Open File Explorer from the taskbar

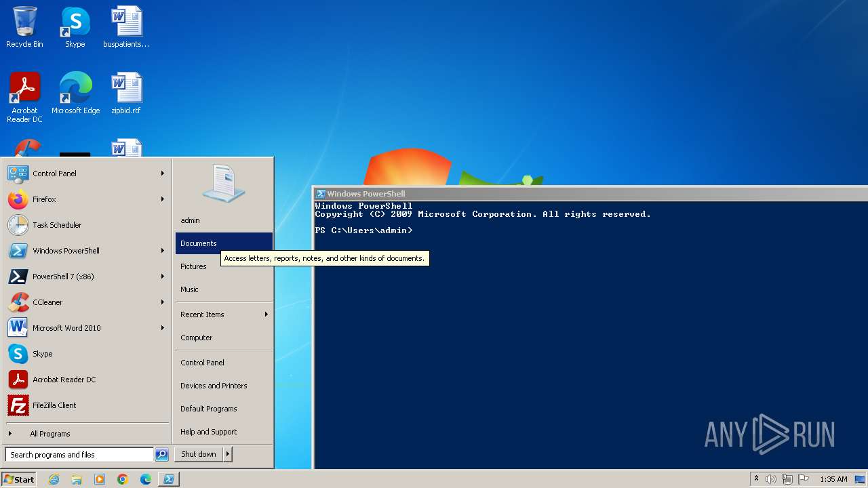(77, 479)
